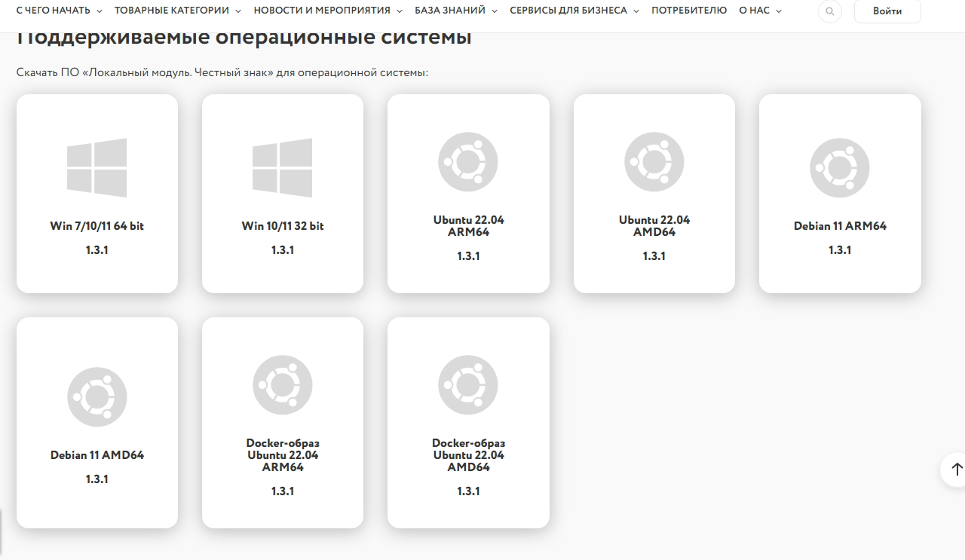
Task: Click version 1.3.1 under Debian 11 ARM64
Action: (x=840, y=250)
